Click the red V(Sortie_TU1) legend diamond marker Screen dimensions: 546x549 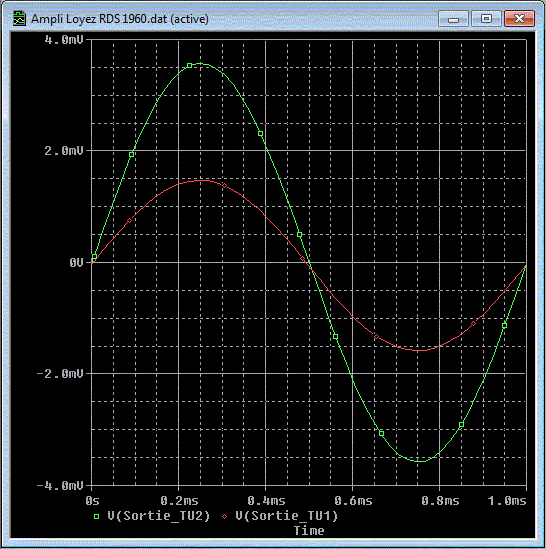click(x=224, y=516)
